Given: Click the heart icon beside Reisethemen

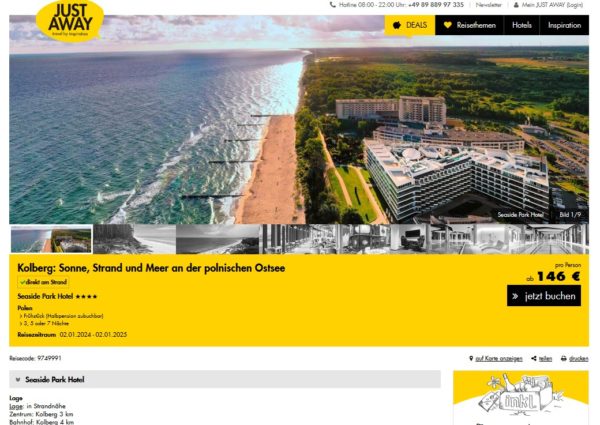Looking at the screenshot, I should pyautogui.click(x=448, y=25).
